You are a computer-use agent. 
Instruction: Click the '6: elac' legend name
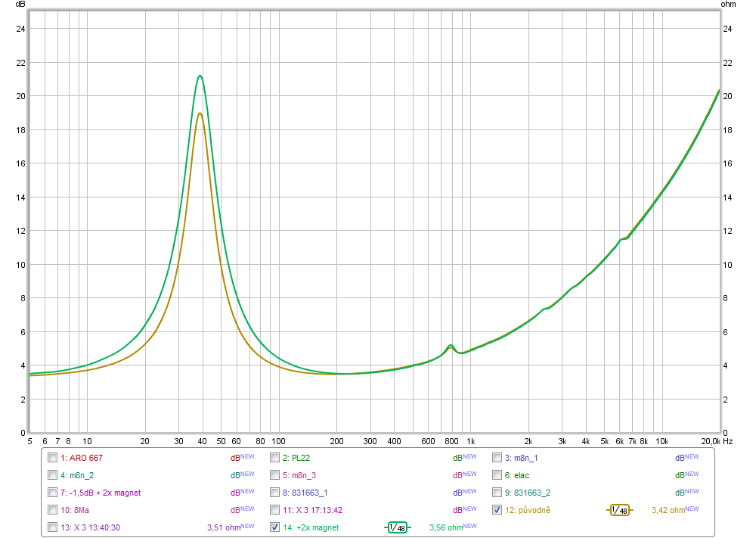tap(517, 475)
